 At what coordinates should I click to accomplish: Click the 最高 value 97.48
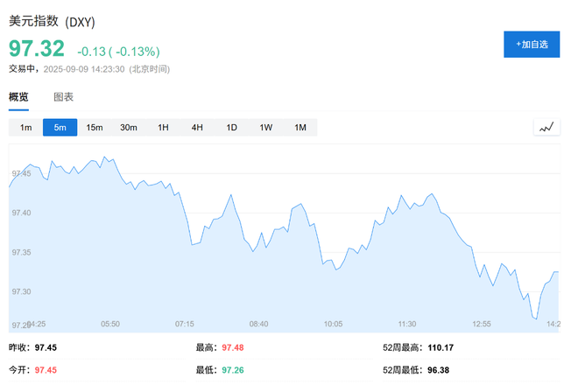point(233,347)
